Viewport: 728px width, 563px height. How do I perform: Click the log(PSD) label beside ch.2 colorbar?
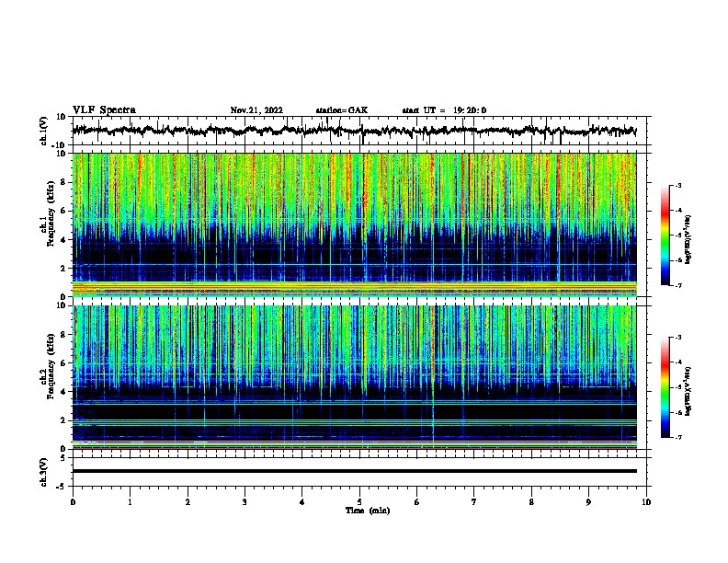pos(688,391)
